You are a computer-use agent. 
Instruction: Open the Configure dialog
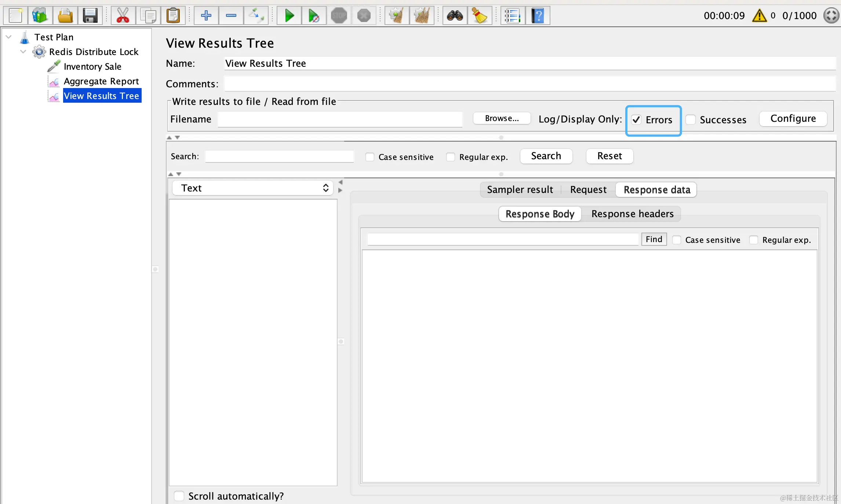tap(793, 118)
